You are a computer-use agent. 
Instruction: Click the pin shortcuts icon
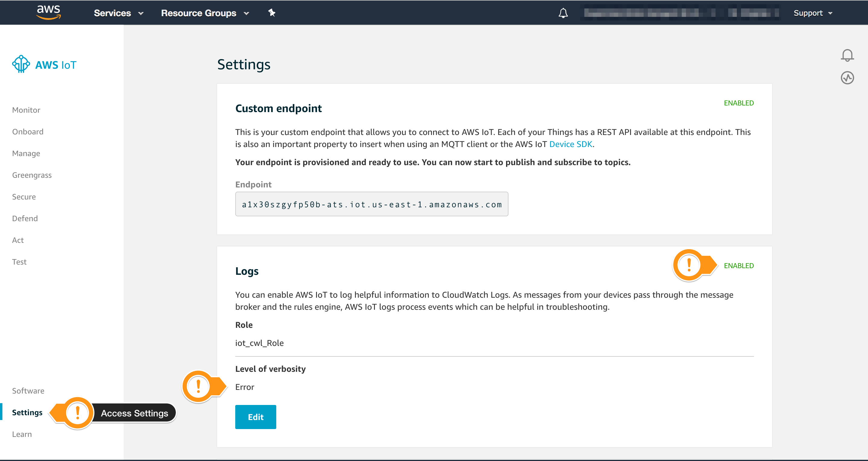click(x=271, y=13)
